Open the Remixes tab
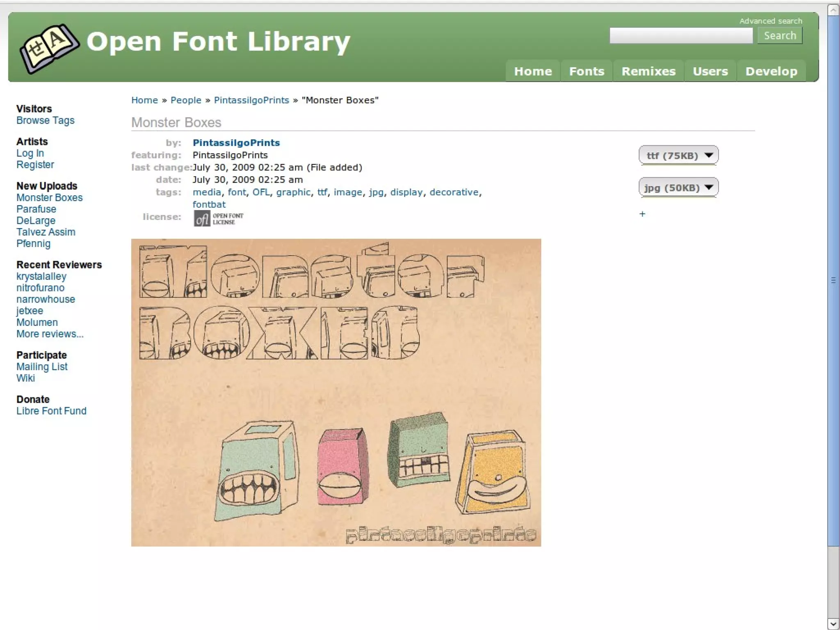Screen dimensions: 840x630 pos(648,71)
